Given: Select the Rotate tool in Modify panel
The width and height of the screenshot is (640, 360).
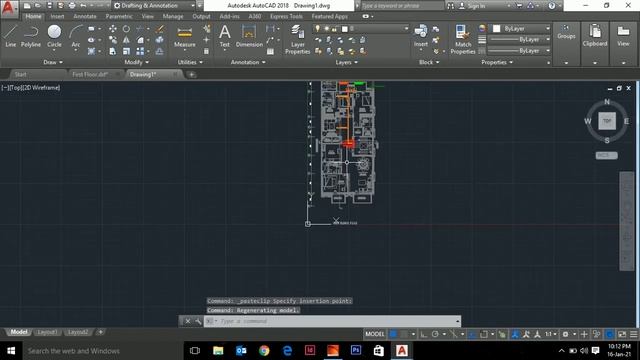Looking at the screenshot, I should pos(126,29).
